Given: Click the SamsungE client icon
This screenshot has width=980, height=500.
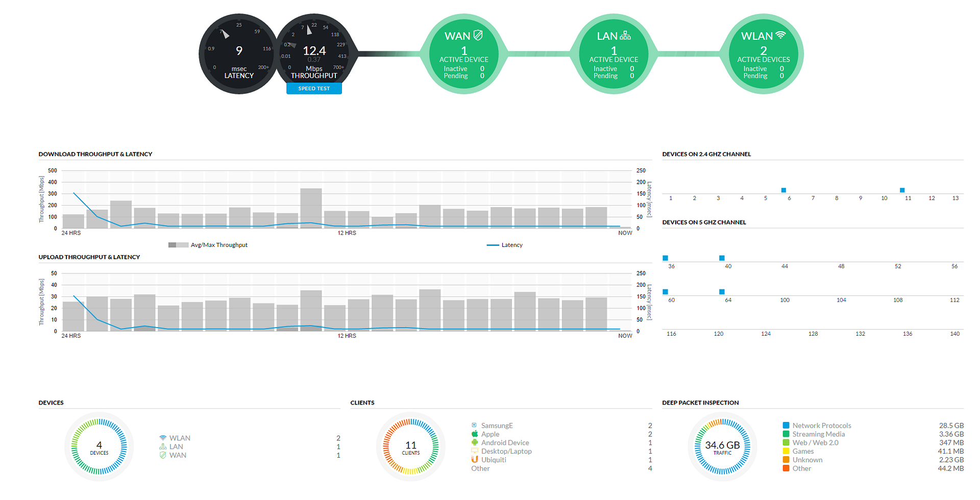Looking at the screenshot, I should point(474,425).
